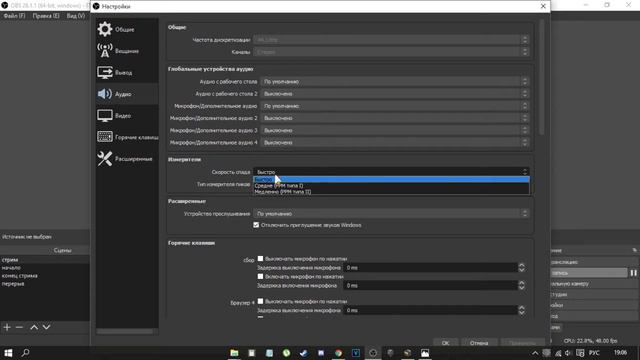The height and width of the screenshot is (360, 640).
Task: Click the Применить button
Action: point(522,343)
